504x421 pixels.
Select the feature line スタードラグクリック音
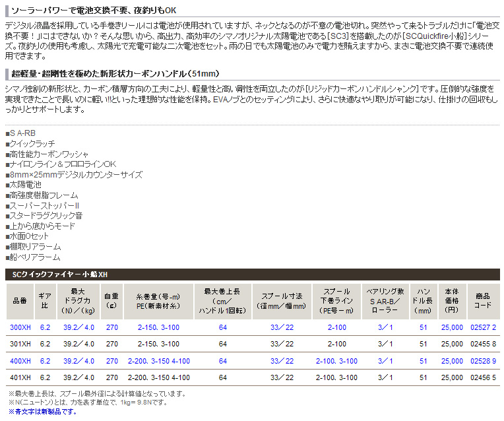click(44, 216)
